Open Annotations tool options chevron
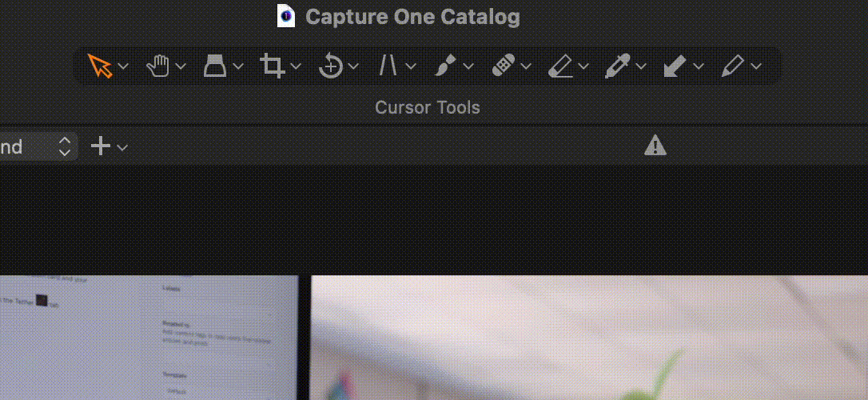868x400 pixels. [x=756, y=66]
